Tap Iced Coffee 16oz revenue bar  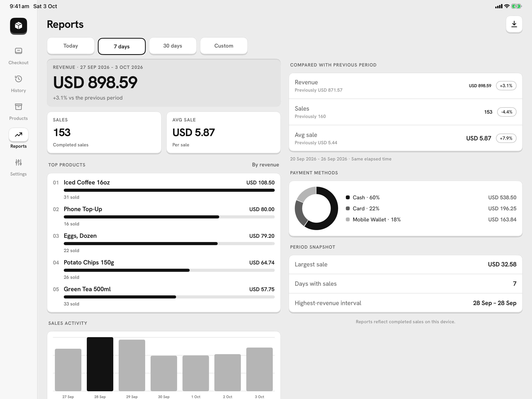point(169,190)
